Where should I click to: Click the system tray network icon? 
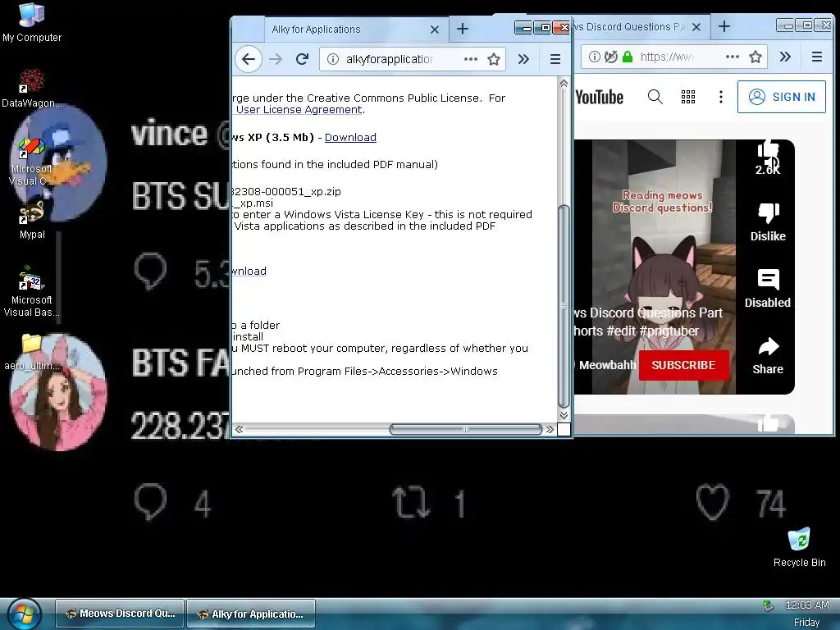[x=768, y=605]
